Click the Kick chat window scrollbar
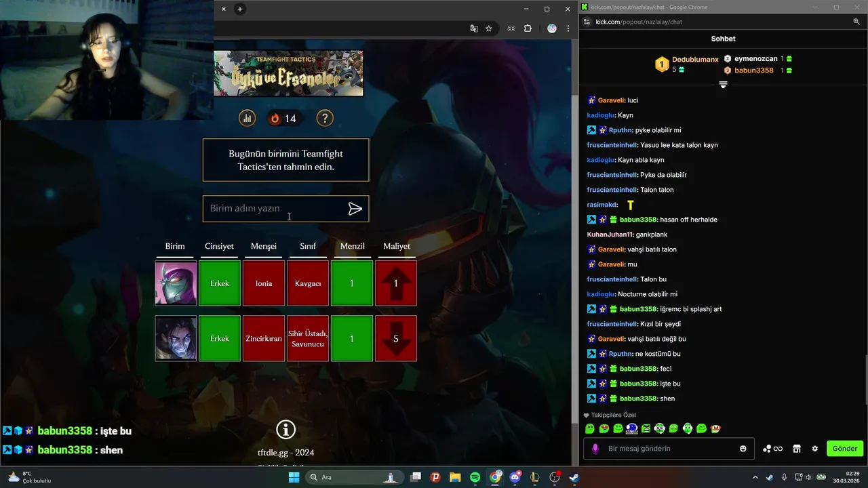This screenshot has width=868, height=488. (x=865, y=380)
